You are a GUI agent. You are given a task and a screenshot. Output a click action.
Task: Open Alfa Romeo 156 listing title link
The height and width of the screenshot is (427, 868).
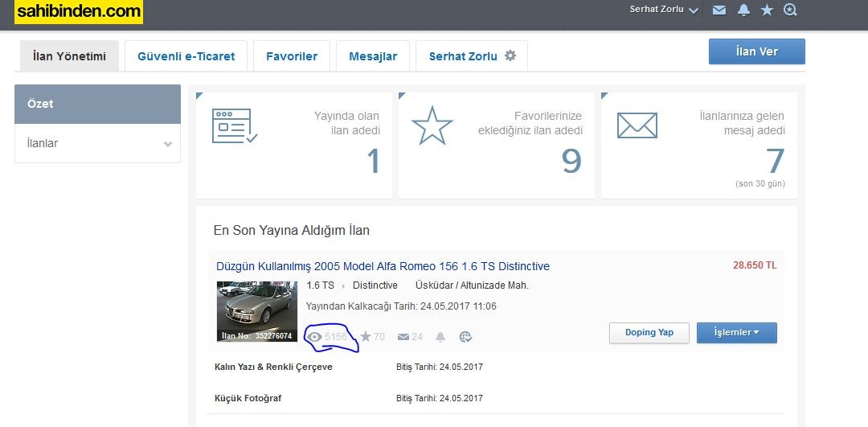coord(383,266)
